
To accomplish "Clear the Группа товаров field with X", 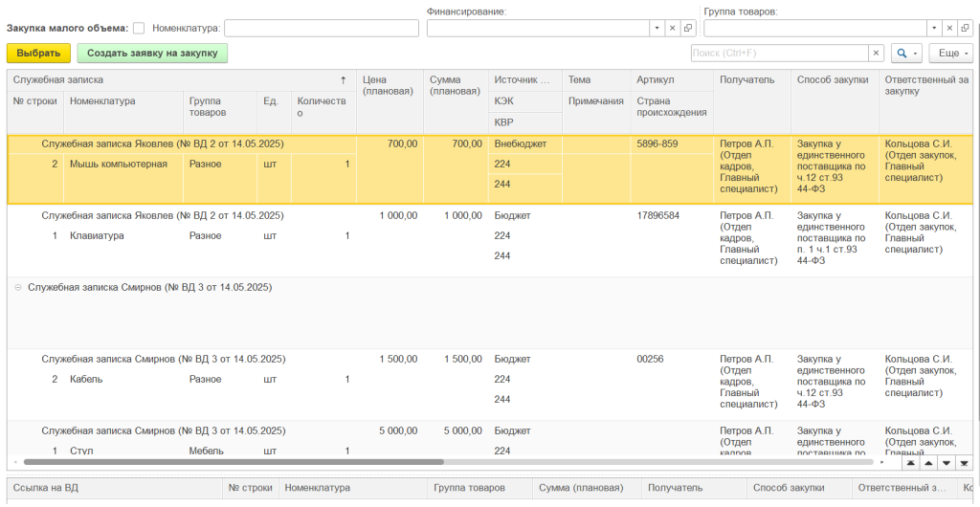I will tap(949, 28).
